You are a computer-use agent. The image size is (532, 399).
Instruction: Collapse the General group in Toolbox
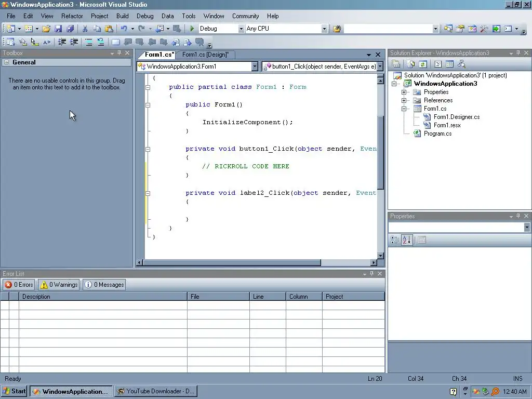click(6, 62)
